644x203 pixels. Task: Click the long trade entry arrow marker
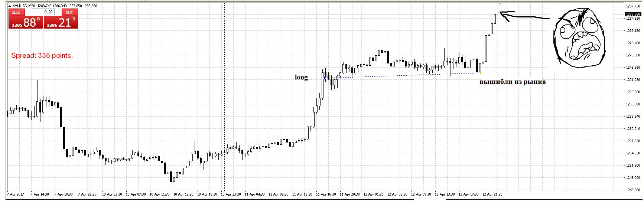pos(325,78)
